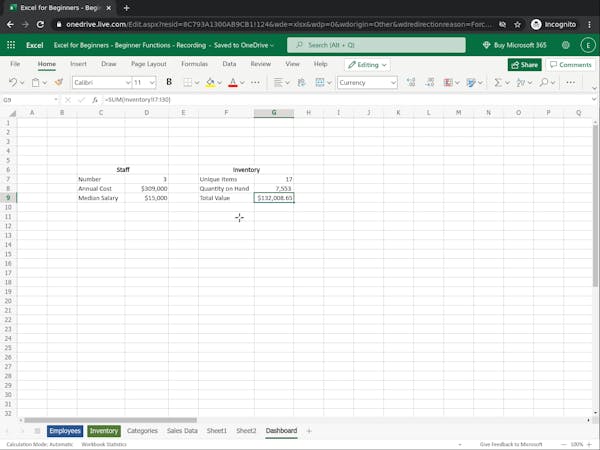The width and height of the screenshot is (600, 450).
Task: Click the Name Box showing G9
Action: pos(31,100)
